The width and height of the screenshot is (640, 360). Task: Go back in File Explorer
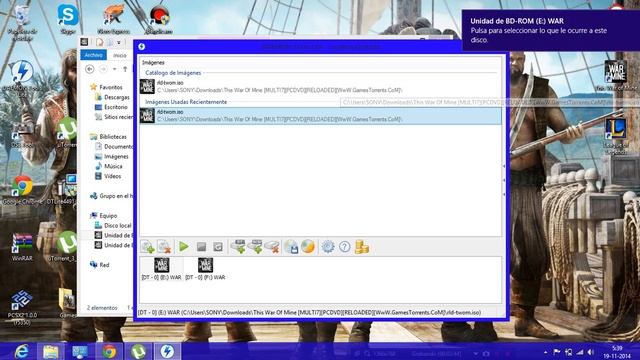pos(90,69)
